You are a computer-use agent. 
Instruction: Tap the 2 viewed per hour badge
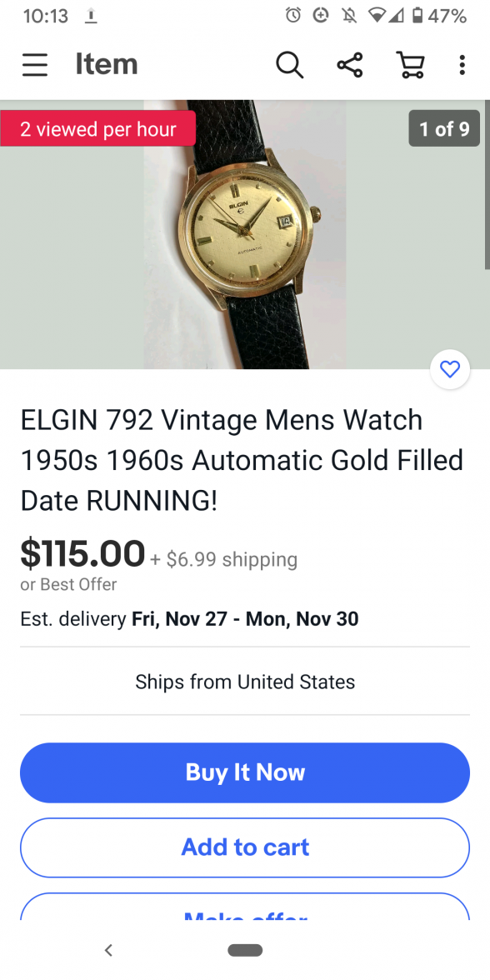(98, 128)
